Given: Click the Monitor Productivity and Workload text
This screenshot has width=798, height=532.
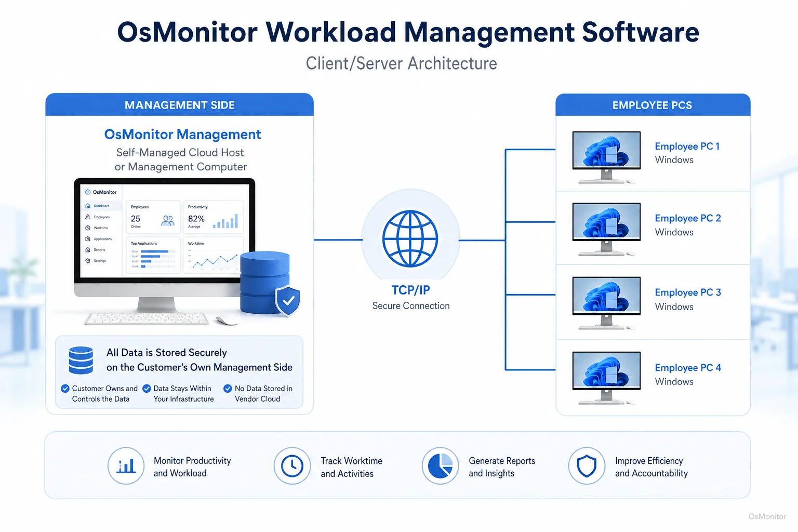Looking at the screenshot, I should point(192,467).
